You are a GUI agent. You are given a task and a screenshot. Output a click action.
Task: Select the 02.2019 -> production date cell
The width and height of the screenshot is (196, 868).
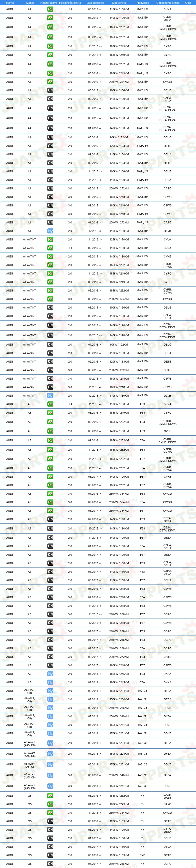point(95,682)
